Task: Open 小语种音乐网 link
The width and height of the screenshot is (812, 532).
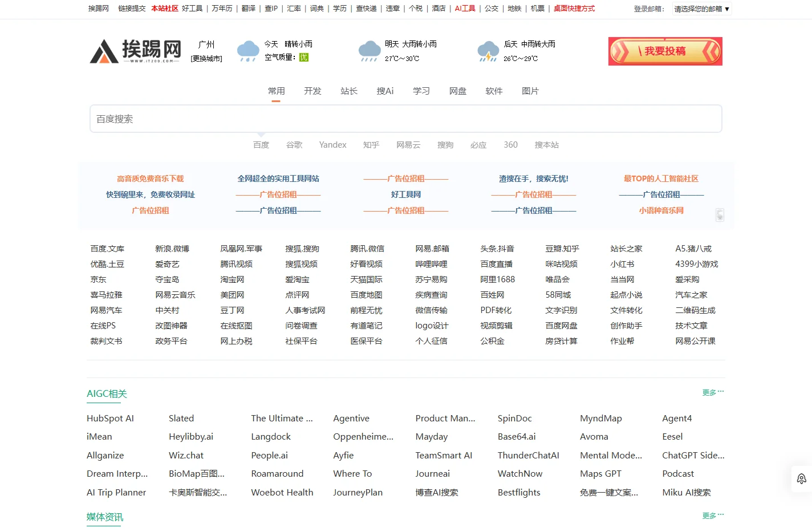Action: (x=661, y=210)
